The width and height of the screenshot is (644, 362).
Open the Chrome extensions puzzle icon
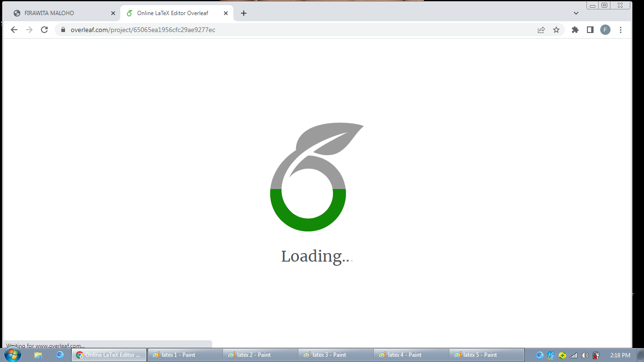pos(575,30)
